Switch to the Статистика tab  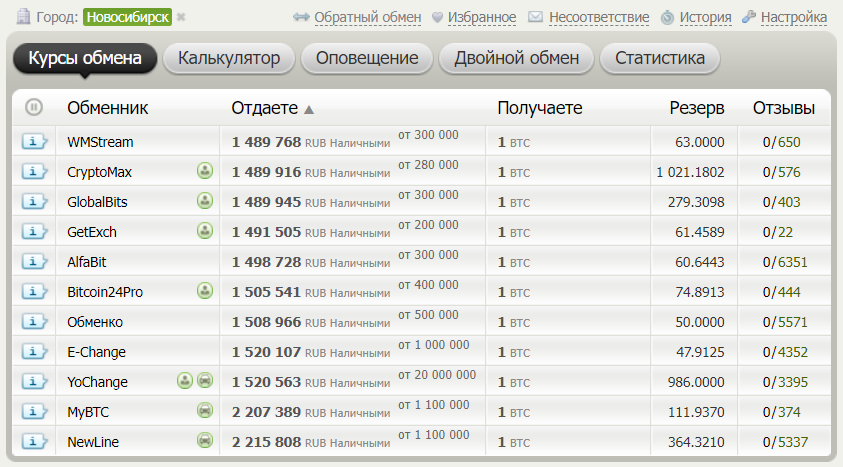point(660,58)
